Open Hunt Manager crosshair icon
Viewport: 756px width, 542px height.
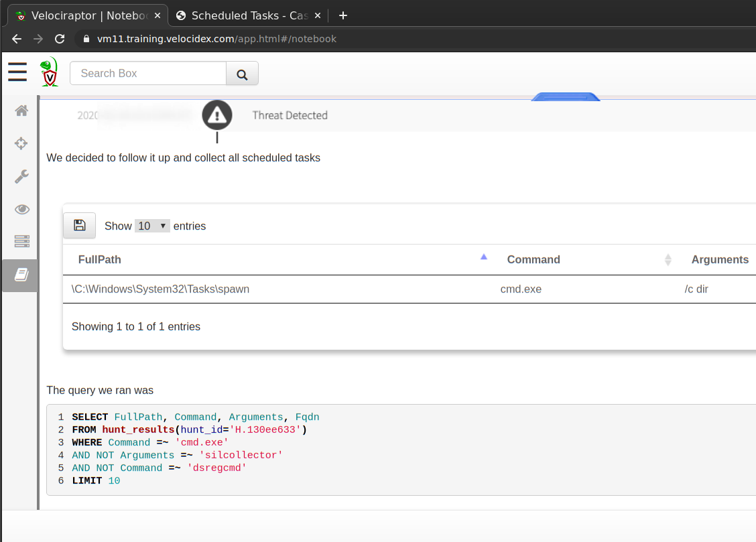point(21,143)
